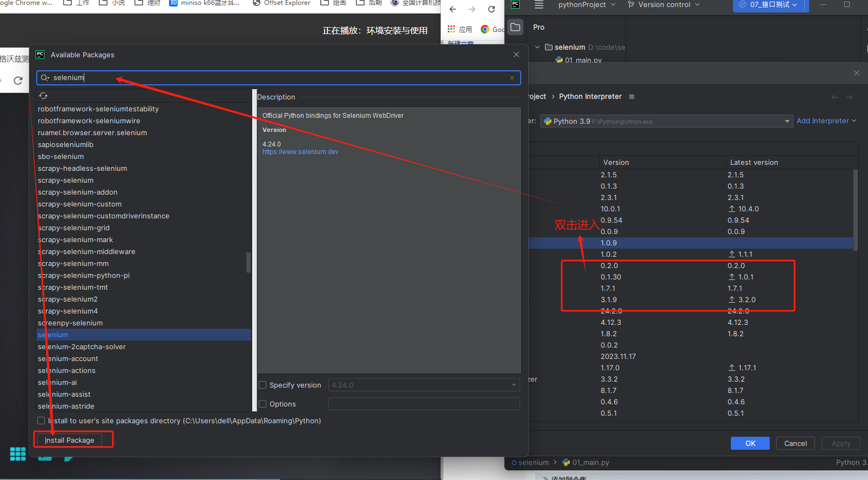This screenshot has height=480, width=868.
Task: Click the teal grid icon at bottom left
Action: (18, 454)
